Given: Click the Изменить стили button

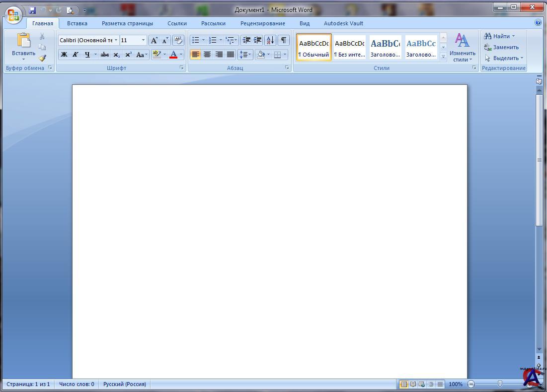Looking at the screenshot, I should tap(462, 48).
